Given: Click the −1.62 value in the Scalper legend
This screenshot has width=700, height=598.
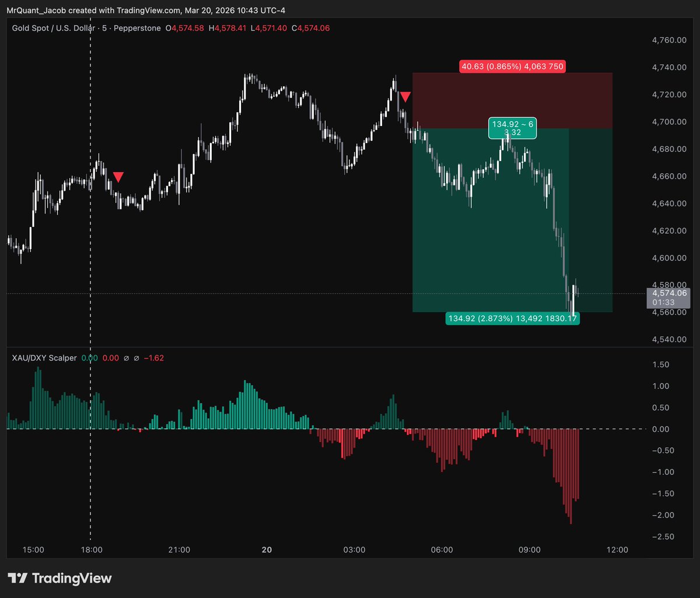Looking at the screenshot, I should [154, 358].
